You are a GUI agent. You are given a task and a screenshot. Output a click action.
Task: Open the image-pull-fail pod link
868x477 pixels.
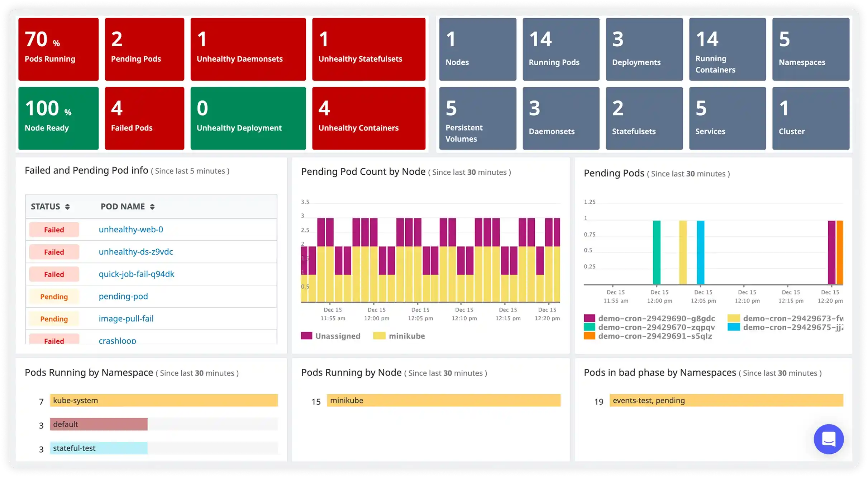point(126,318)
